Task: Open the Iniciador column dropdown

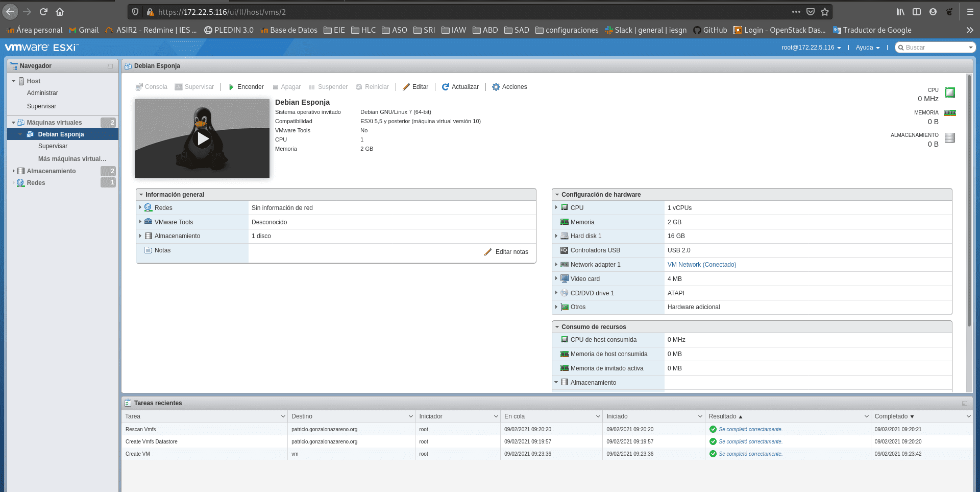Action: click(496, 417)
